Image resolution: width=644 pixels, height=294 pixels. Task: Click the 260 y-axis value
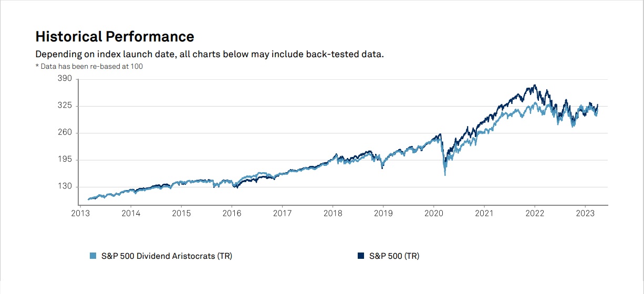64,133
